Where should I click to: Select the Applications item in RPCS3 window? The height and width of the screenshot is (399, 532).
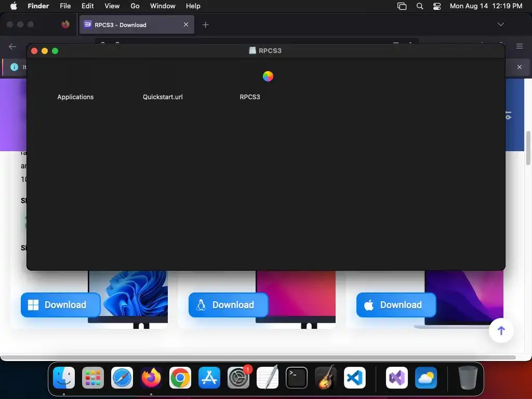point(75,97)
